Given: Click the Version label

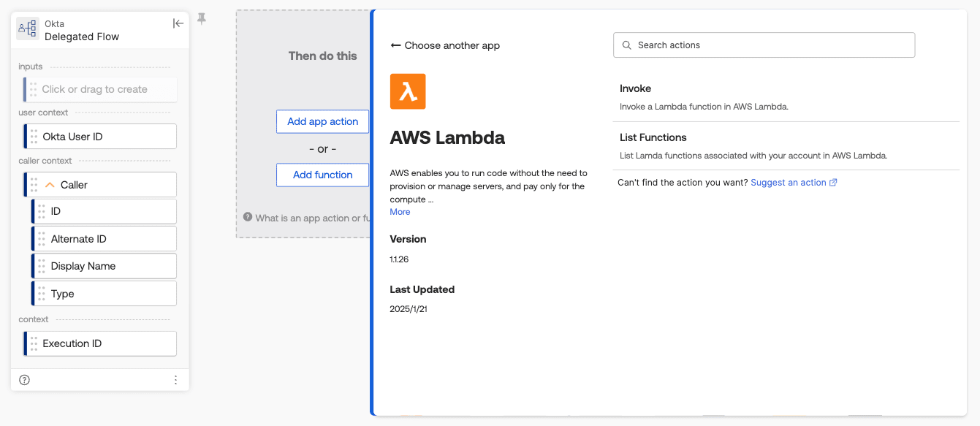Looking at the screenshot, I should point(408,239).
